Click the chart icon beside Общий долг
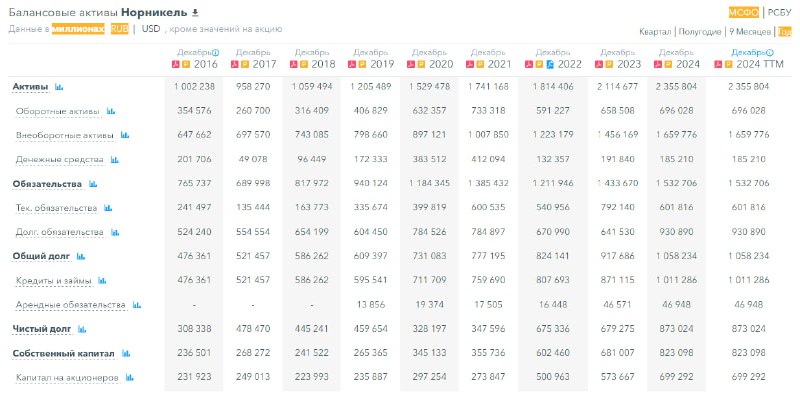Viewport: 800px width, 394px height. (81, 256)
